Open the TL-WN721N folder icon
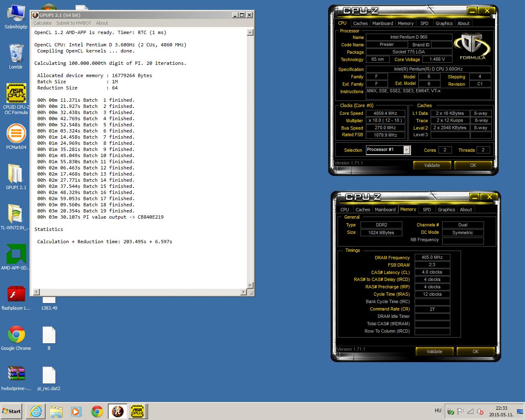The width and height of the screenshot is (525, 420). tap(16, 217)
